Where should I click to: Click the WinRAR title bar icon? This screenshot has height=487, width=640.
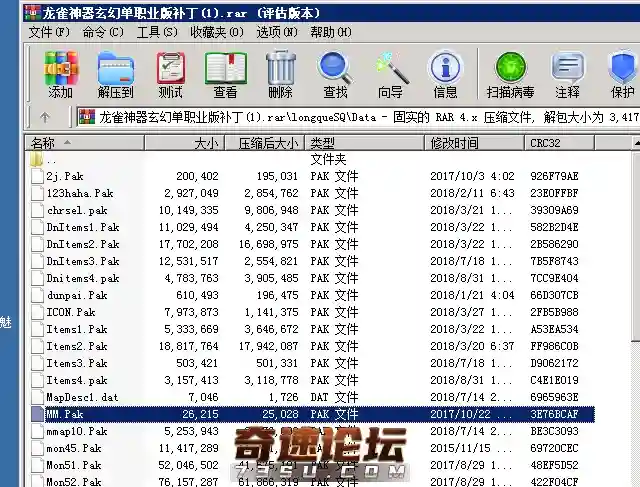pos(33,13)
